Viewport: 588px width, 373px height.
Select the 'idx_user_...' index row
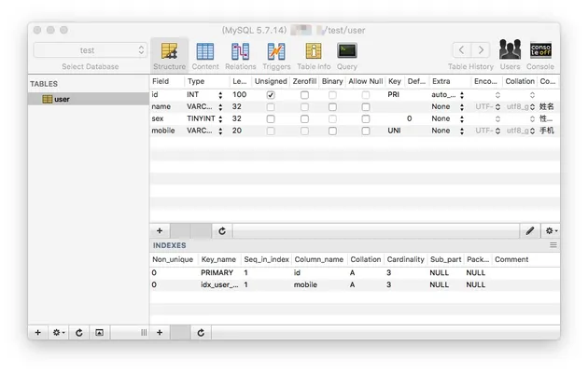click(x=355, y=284)
